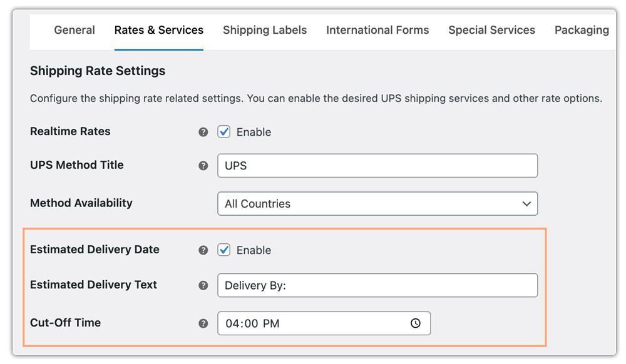Select the Packaging tab
The image size is (626, 364).
(x=582, y=30)
